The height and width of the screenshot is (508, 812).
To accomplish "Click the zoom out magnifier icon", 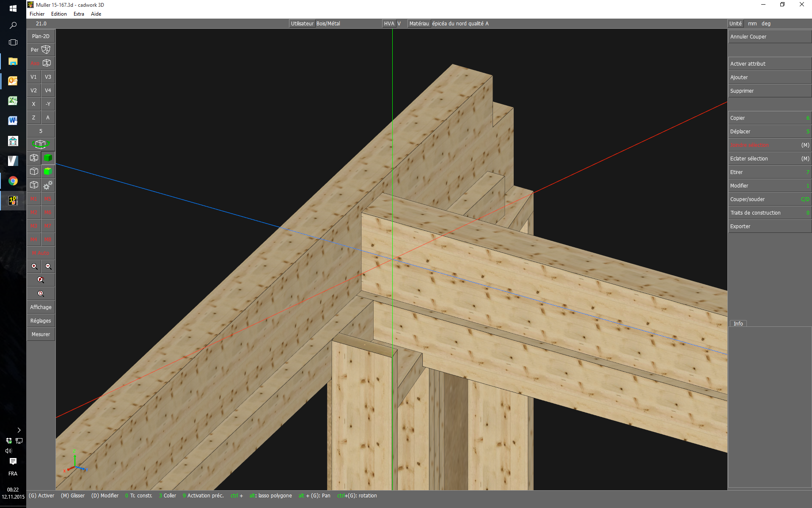I will tap(48, 266).
